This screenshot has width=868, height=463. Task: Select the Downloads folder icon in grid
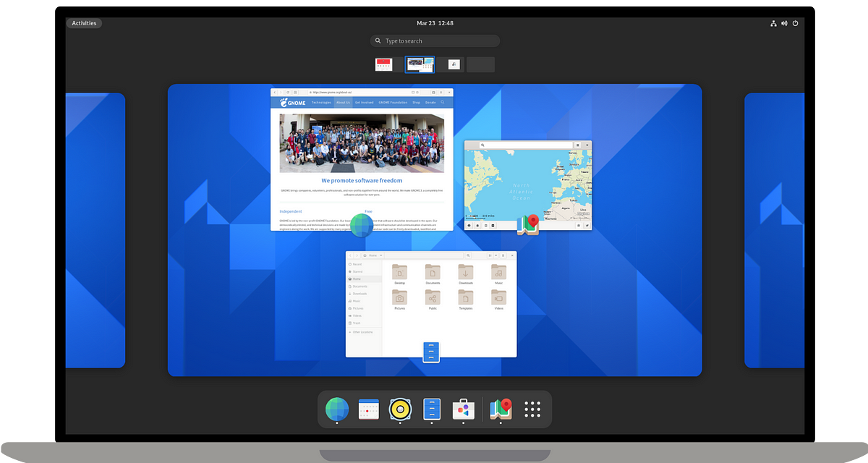tap(466, 272)
